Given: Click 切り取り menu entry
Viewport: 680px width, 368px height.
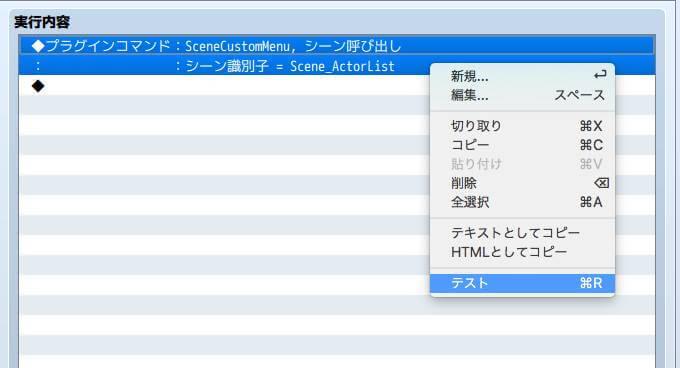Looking at the screenshot, I should [x=522, y=126].
